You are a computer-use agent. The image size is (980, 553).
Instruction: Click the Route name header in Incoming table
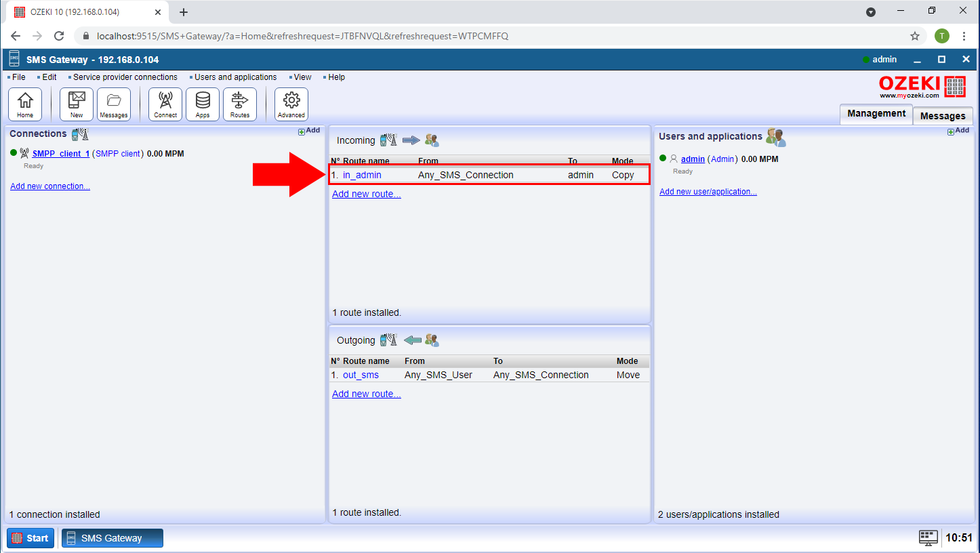366,161
